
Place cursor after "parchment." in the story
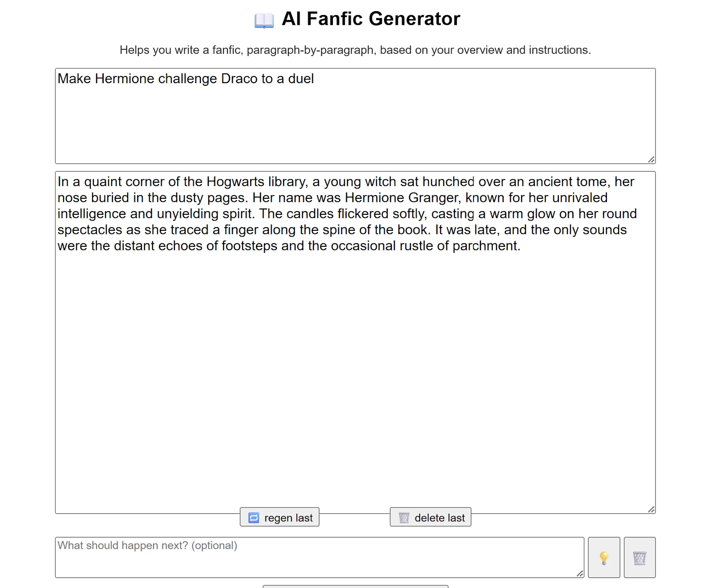tap(521, 246)
